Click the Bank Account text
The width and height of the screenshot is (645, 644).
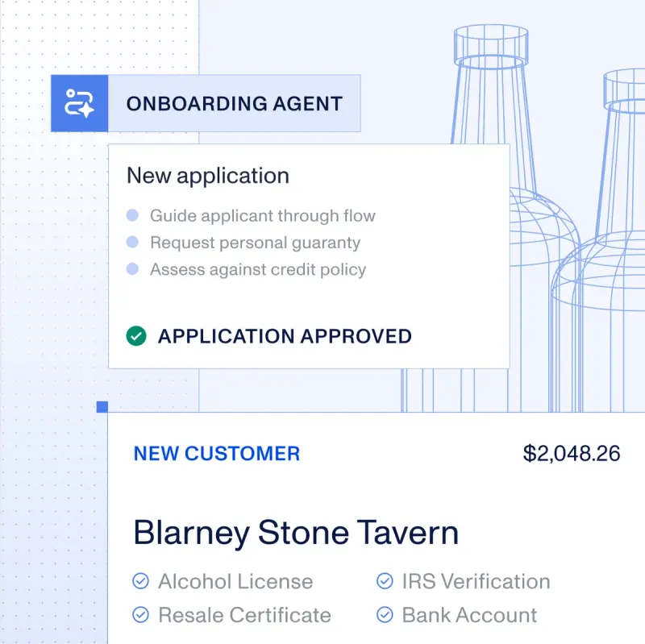tap(469, 615)
